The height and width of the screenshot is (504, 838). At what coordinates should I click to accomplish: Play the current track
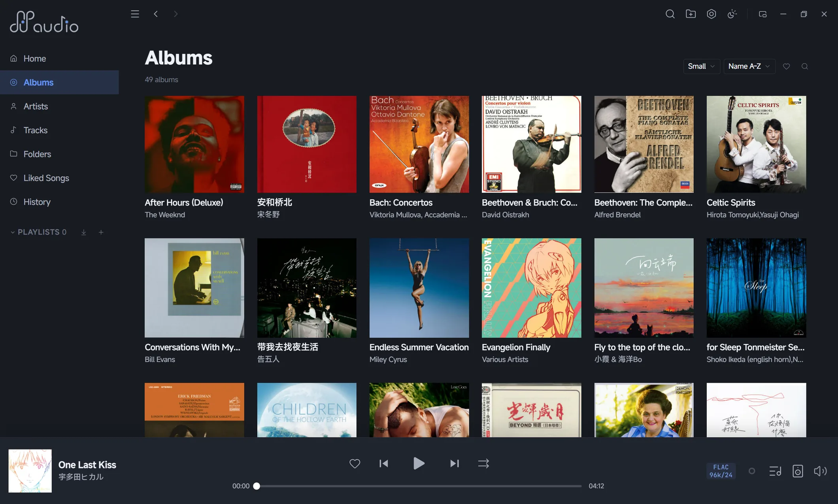419,463
